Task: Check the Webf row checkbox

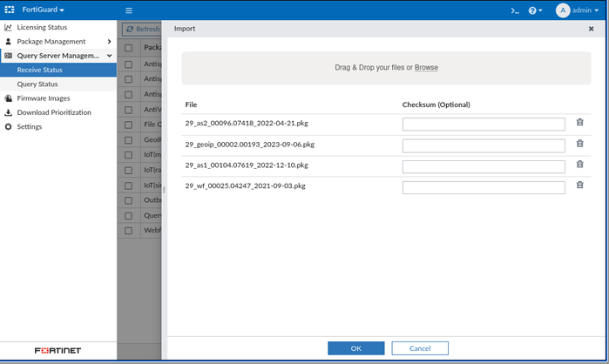Action: click(x=128, y=231)
